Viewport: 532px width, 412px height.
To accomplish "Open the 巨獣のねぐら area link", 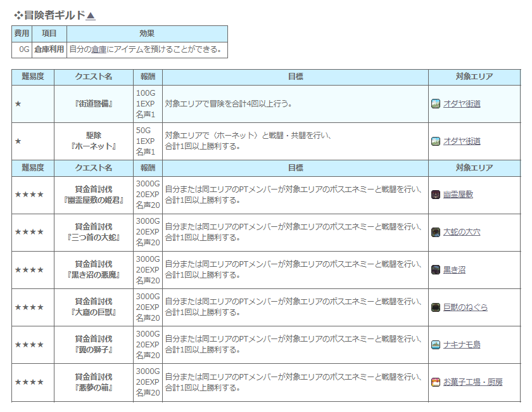I will pos(465,307).
